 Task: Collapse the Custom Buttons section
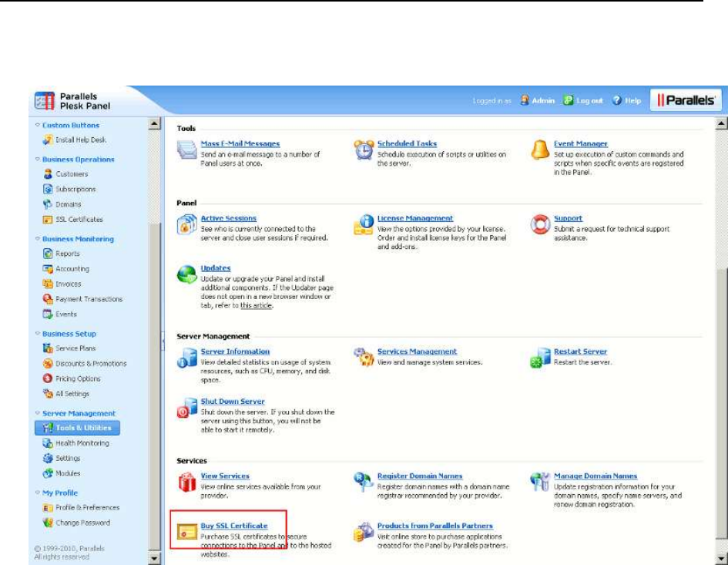coord(38,125)
